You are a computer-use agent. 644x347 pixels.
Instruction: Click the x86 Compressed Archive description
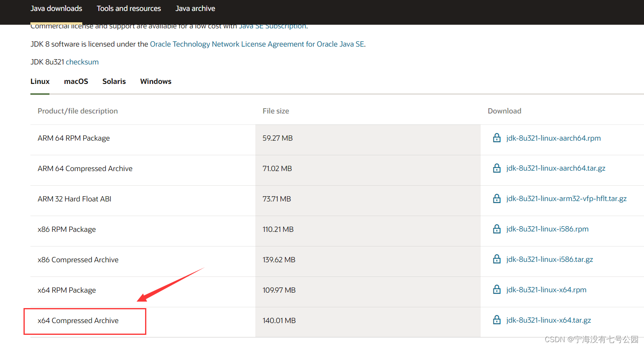click(78, 260)
